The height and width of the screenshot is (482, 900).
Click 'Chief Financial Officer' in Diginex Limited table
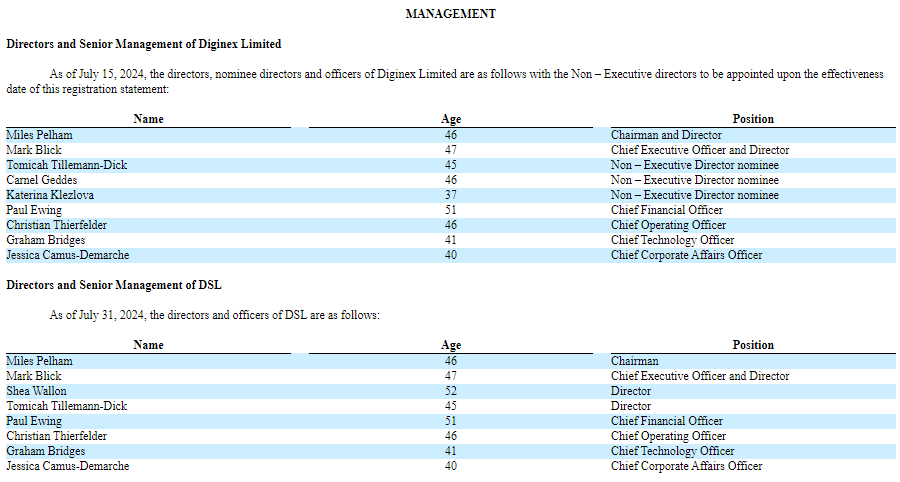tap(667, 210)
